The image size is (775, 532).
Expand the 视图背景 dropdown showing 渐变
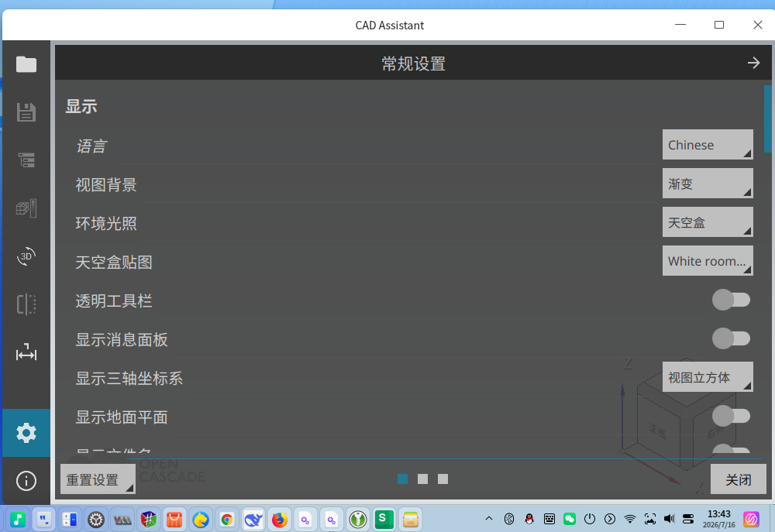coord(708,184)
